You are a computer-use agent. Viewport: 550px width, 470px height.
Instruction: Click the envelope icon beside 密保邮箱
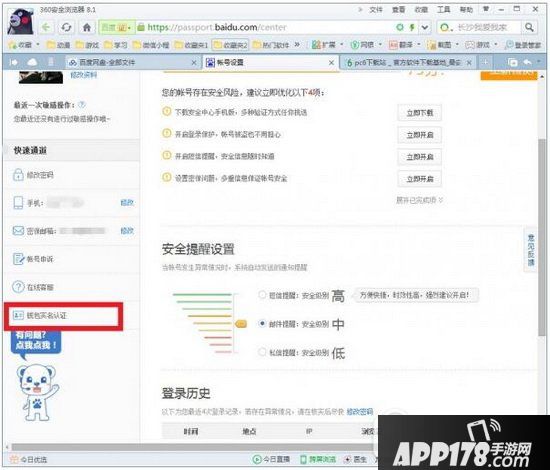(18, 230)
